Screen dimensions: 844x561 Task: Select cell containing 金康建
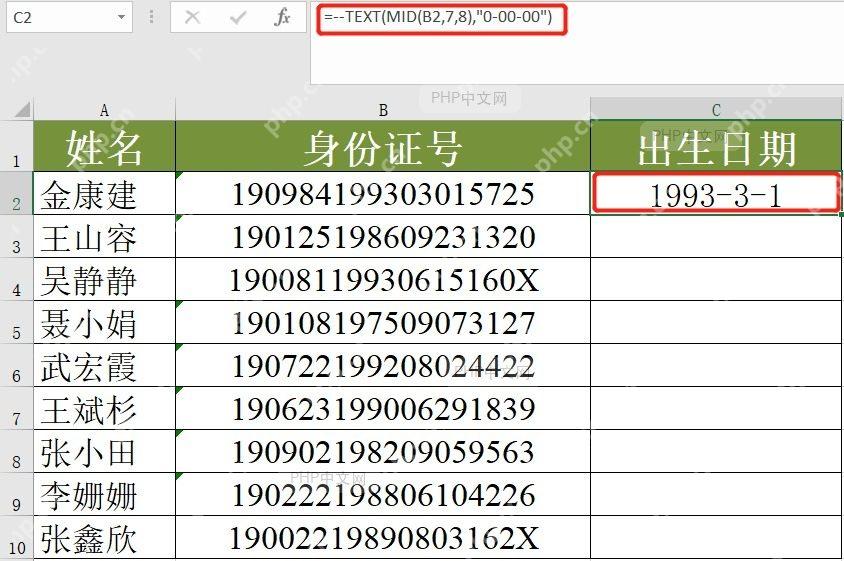tap(104, 193)
